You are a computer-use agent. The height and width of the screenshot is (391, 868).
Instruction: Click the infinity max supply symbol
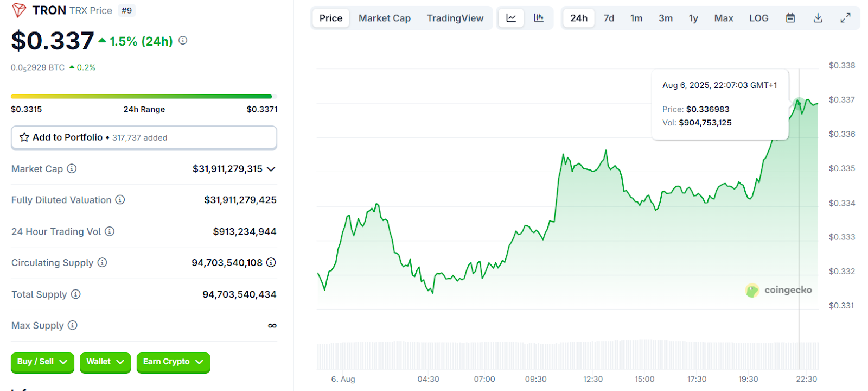272,325
